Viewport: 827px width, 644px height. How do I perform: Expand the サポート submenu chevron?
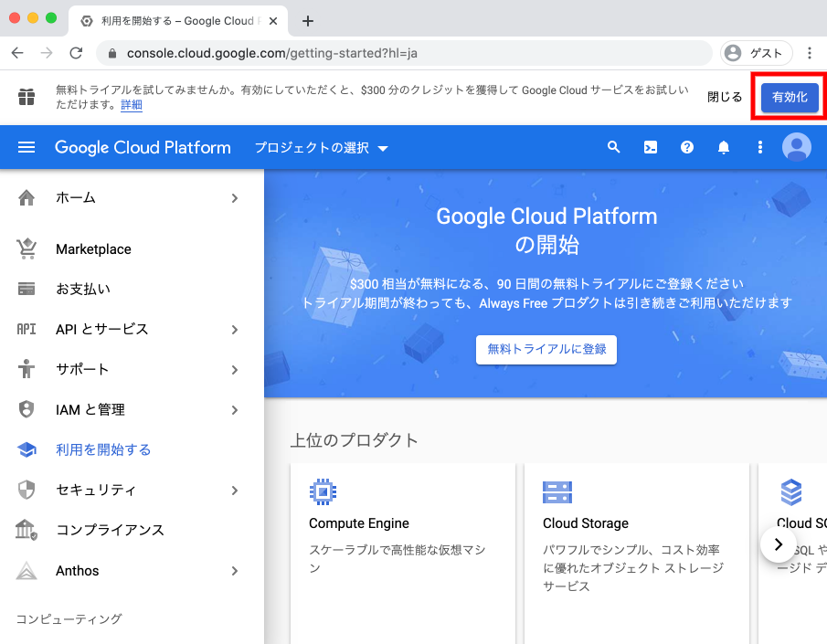coord(235,370)
